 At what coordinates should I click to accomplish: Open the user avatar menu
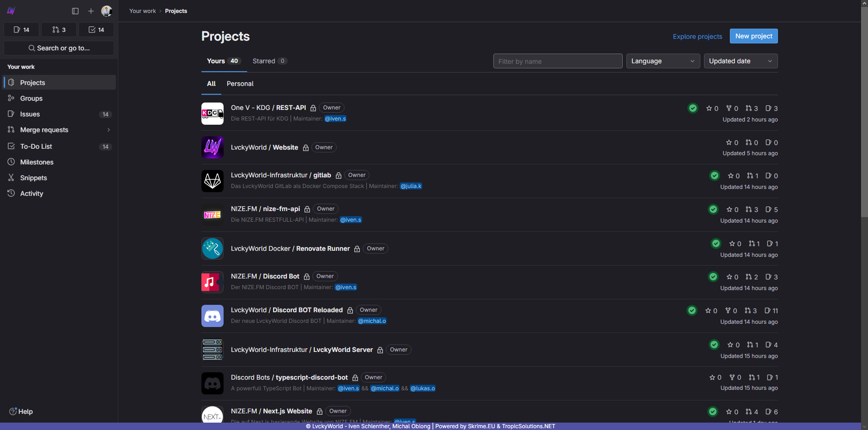pyautogui.click(x=107, y=11)
